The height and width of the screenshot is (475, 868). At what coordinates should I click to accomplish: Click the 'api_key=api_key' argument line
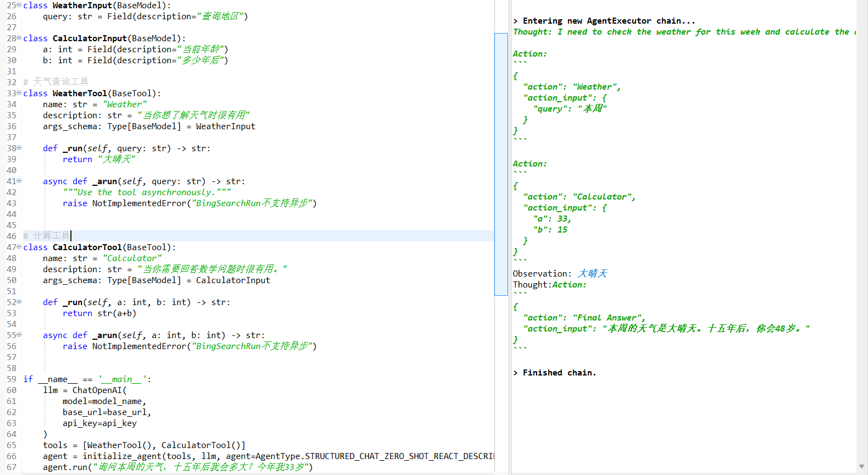[x=99, y=423]
